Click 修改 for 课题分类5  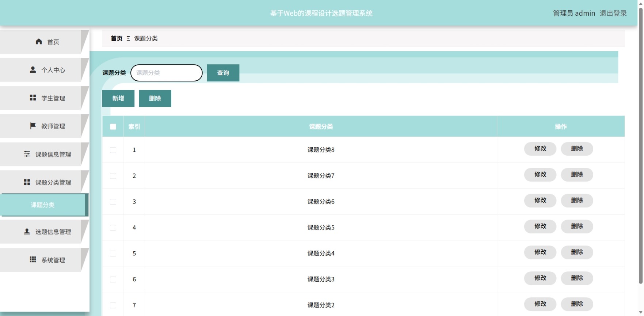pyautogui.click(x=540, y=226)
